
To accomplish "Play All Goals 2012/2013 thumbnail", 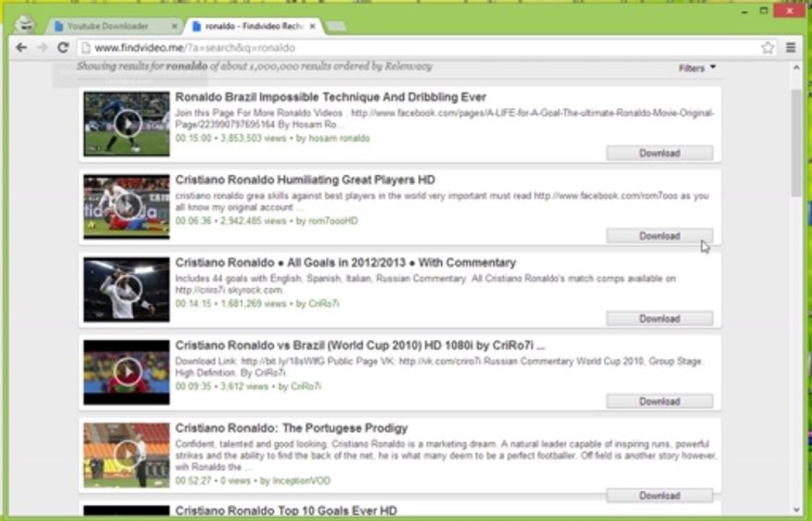I will tap(127, 289).
